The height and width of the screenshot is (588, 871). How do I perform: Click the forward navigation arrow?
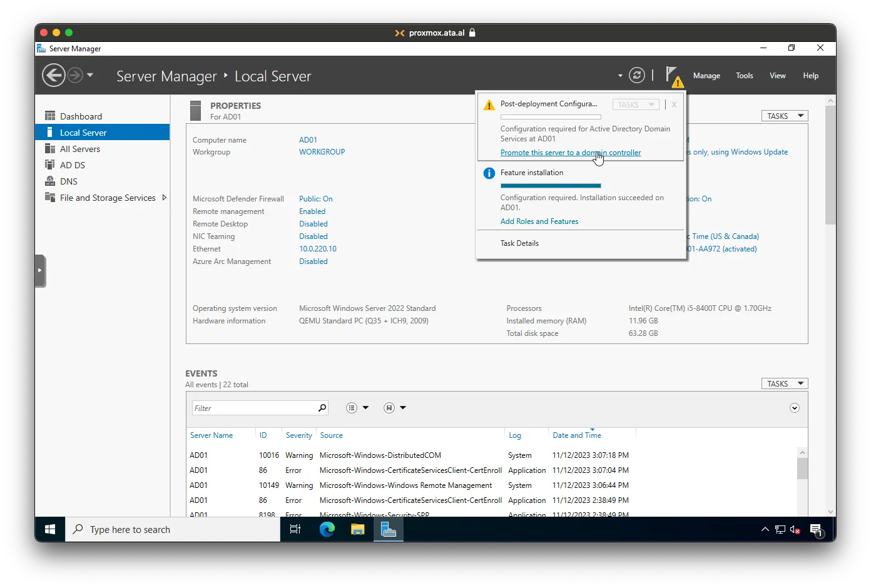pyautogui.click(x=75, y=76)
